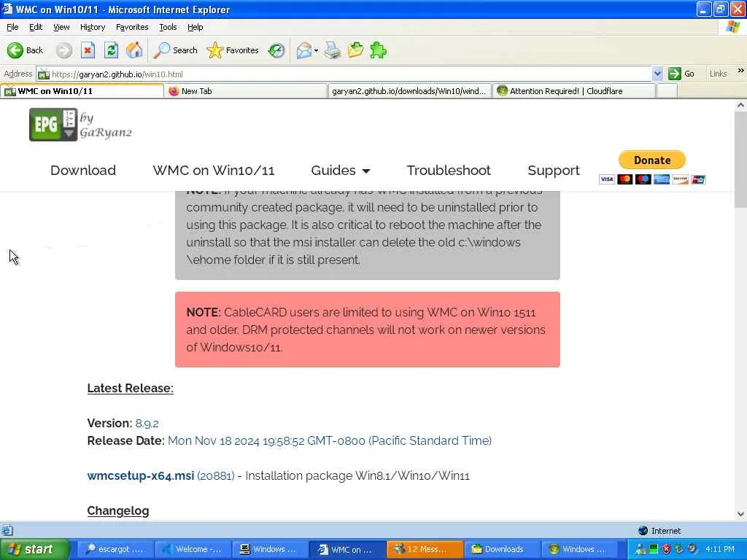Click the Latest Release heading
Screen dimensions: 747x560
pyautogui.click(x=130, y=388)
